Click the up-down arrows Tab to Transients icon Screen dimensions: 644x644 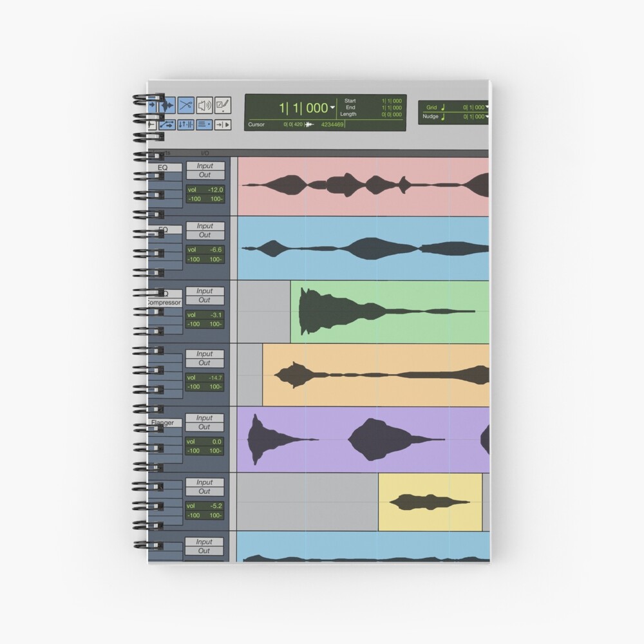point(185,124)
